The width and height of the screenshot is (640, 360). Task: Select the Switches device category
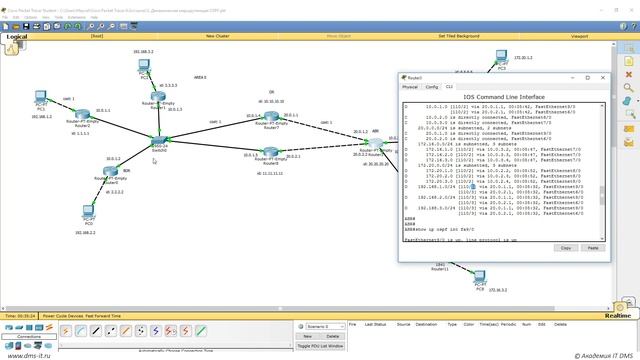[x=19, y=327]
